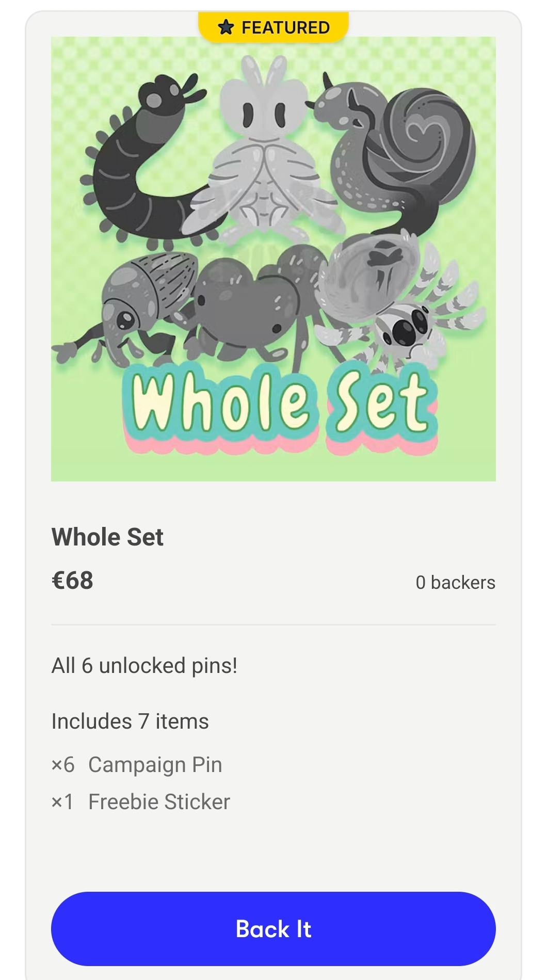547x980 pixels.
Task: Select the Freebie Sticker item
Action: [x=159, y=802]
